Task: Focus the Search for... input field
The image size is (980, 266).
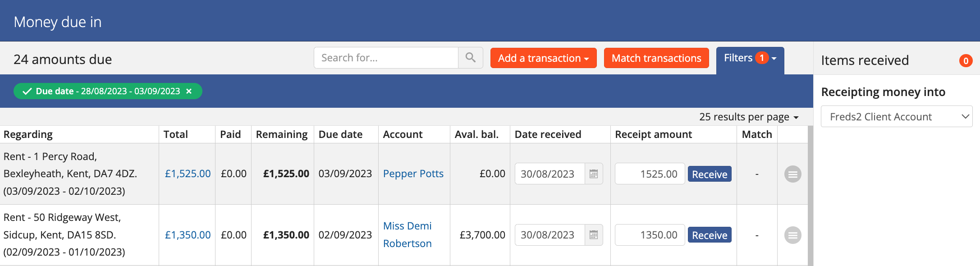Action: (x=386, y=58)
